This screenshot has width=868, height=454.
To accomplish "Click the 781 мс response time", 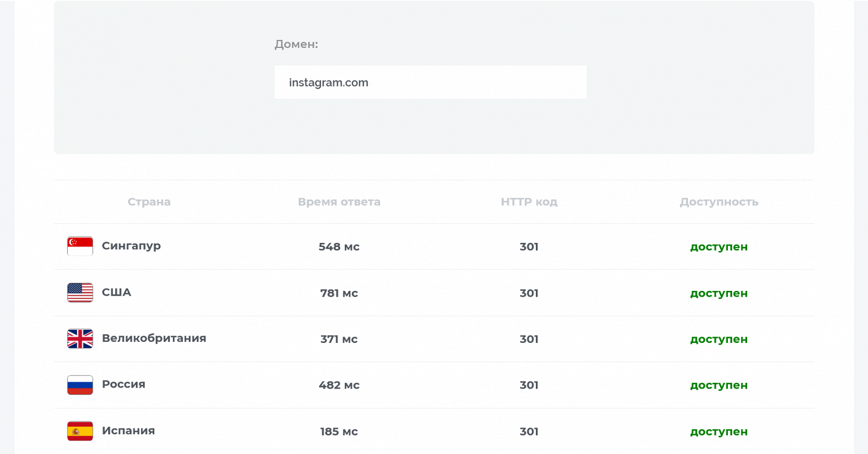I will (x=339, y=293).
